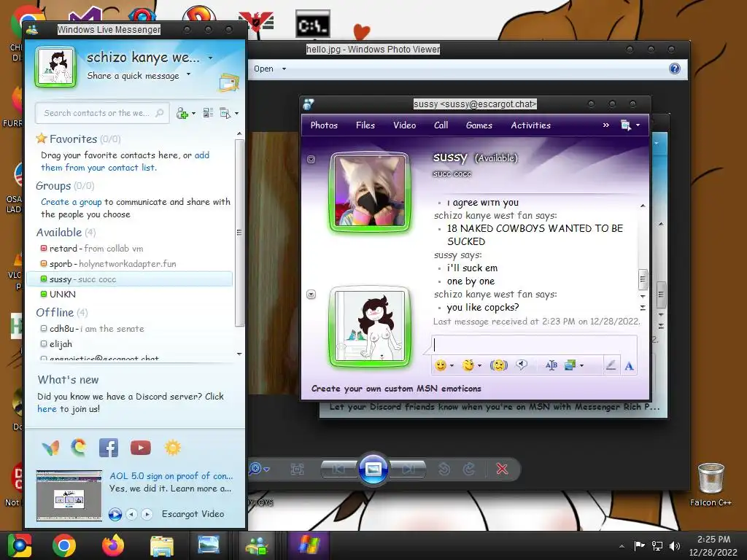This screenshot has height=560, width=747.
Task: Open Games in the chat toolbar
Action: click(479, 125)
